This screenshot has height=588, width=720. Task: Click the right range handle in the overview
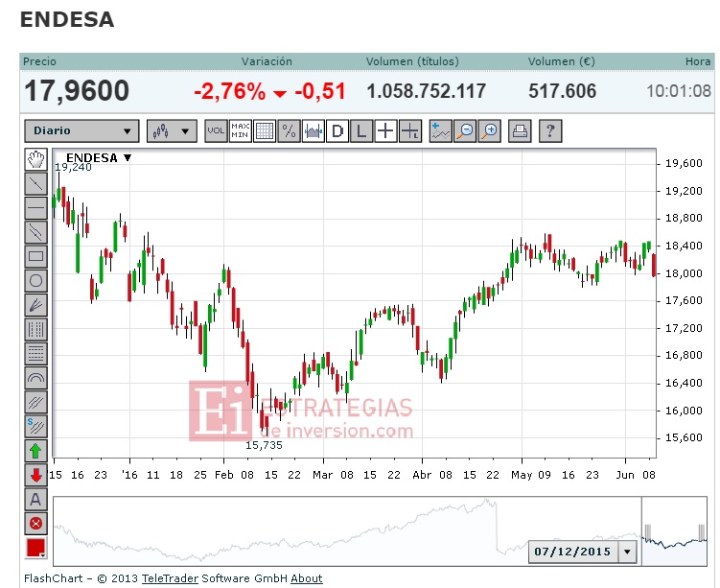point(702,533)
